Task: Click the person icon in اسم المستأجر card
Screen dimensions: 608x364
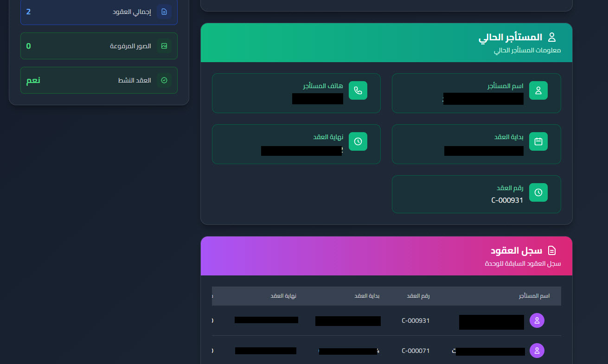Action: [x=538, y=90]
